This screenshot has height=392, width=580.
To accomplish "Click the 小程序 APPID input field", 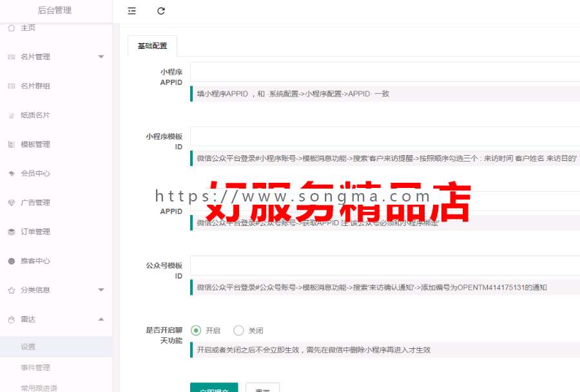I will 385,71.
